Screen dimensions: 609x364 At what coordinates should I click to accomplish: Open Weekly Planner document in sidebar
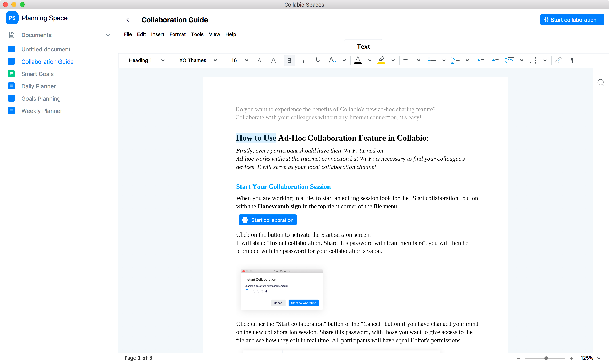click(x=41, y=111)
